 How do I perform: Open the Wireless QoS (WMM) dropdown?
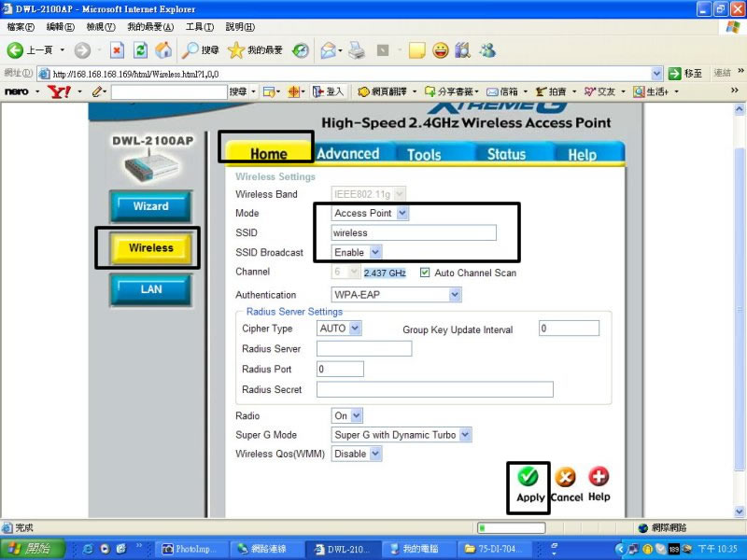point(375,454)
